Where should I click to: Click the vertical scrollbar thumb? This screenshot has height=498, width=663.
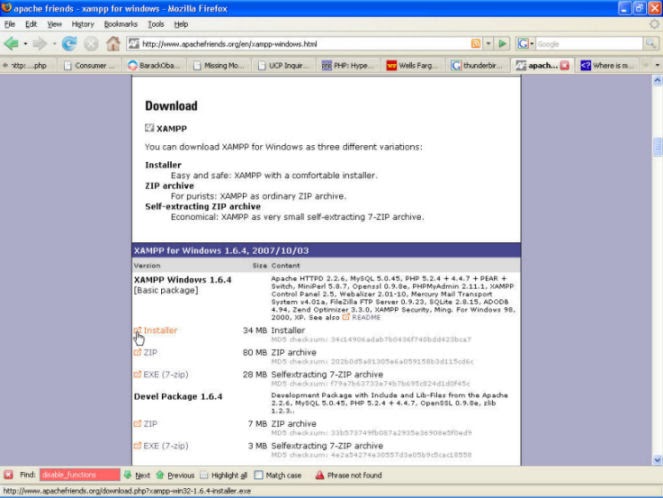coord(657,147)
